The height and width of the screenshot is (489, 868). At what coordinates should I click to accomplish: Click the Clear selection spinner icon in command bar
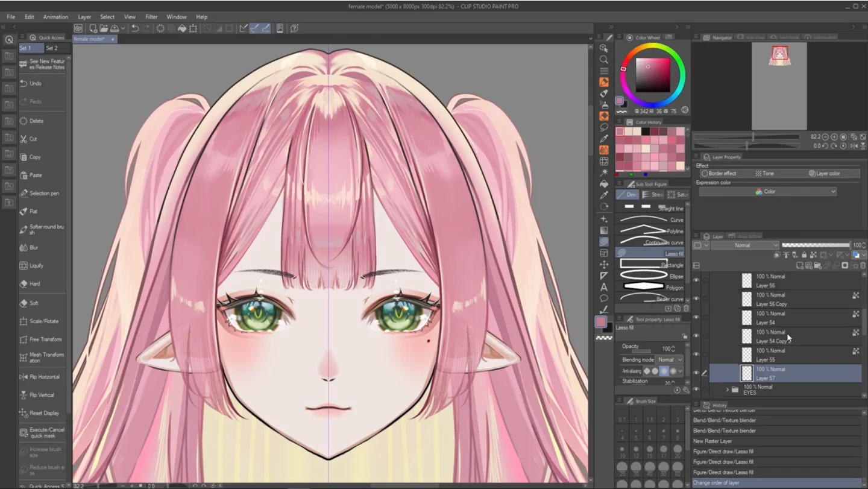coord(160,28)
